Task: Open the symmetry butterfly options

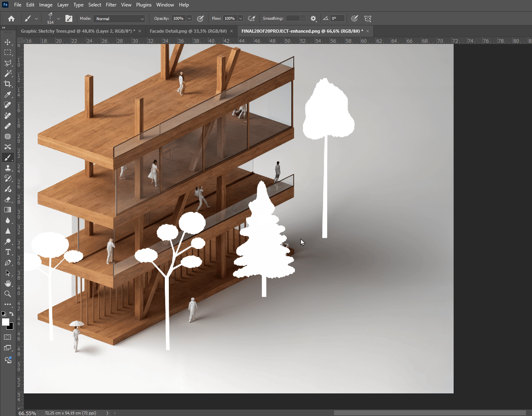Action: click(368, 19)
